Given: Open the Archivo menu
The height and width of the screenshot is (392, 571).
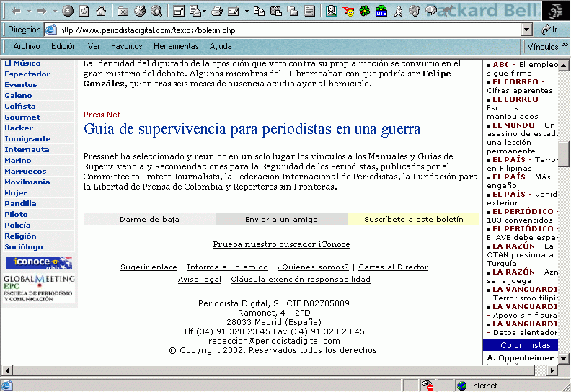Looking at the screenshot, I should coord(27,46).
